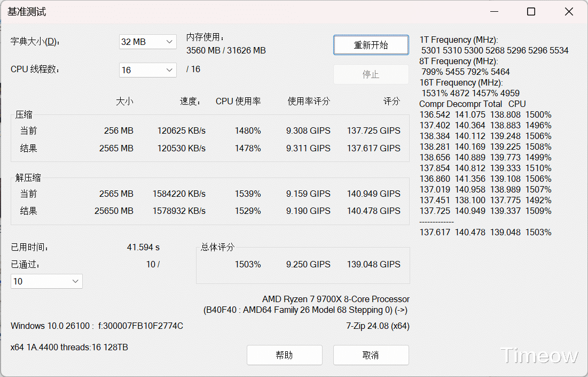Click compression current rating 137.725 GIPS
This screenshot has width=588, height=377.
pyautogui.click(x=373, y=130)
